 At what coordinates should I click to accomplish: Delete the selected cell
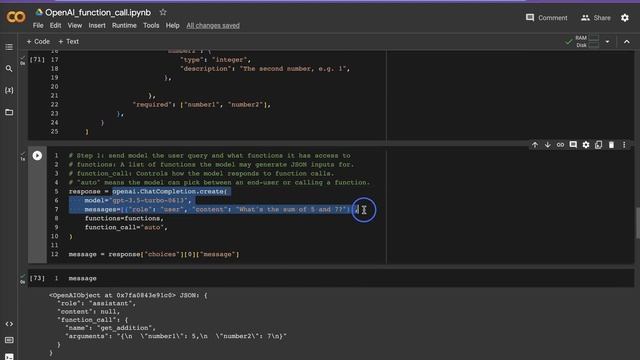click(611, 145)
